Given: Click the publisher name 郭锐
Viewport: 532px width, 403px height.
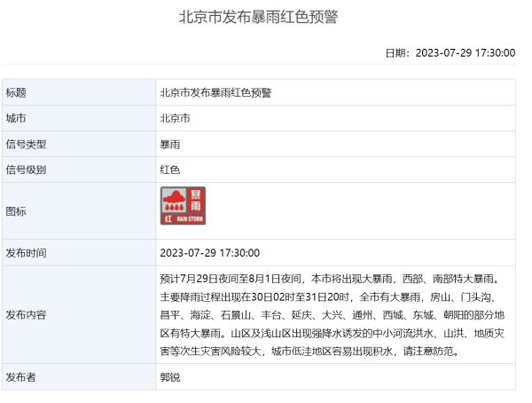Looking at the screenshot, I should (169, 377).
